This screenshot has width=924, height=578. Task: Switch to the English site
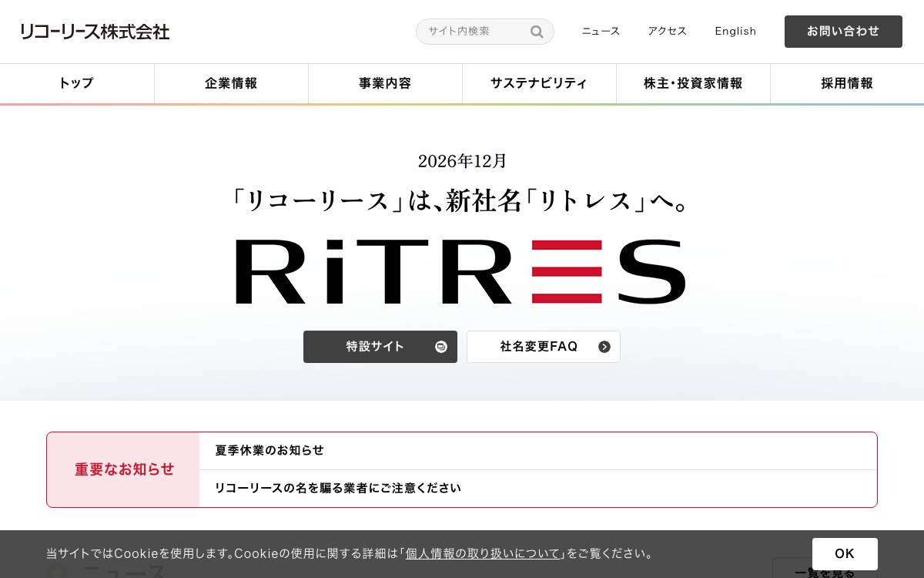[x=735, y=32]
